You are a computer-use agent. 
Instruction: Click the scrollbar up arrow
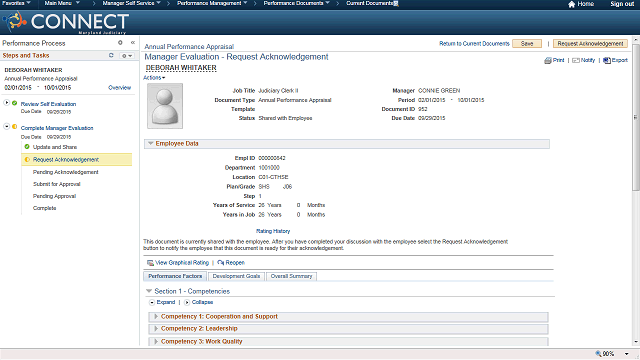pyautogui.click(x=636, y=40)
